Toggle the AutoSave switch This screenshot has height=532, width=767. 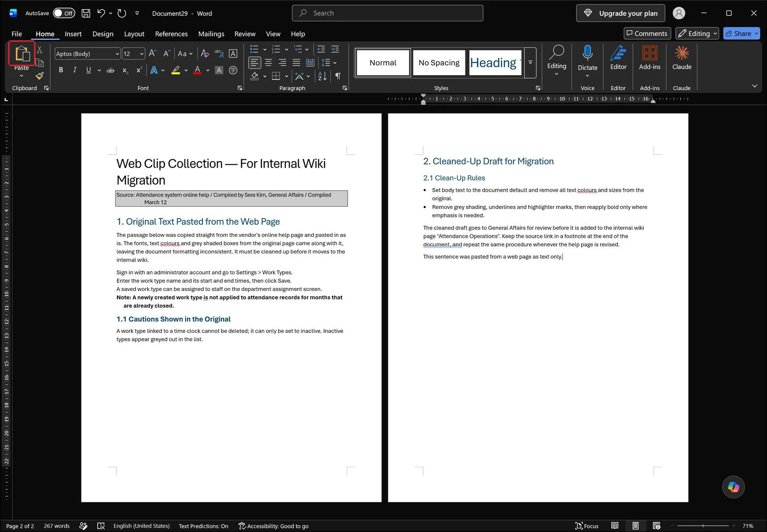(x=64, y=13)
